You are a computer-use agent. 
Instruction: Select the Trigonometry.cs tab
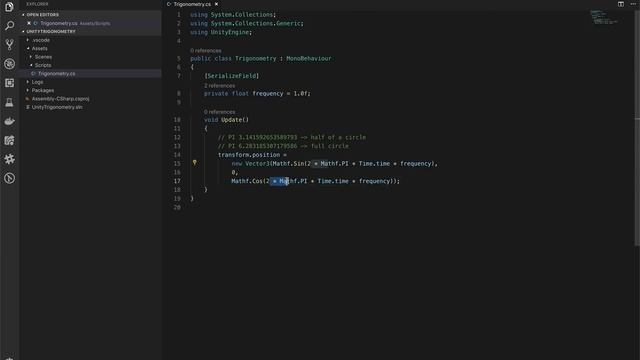(x=192, y=4)
